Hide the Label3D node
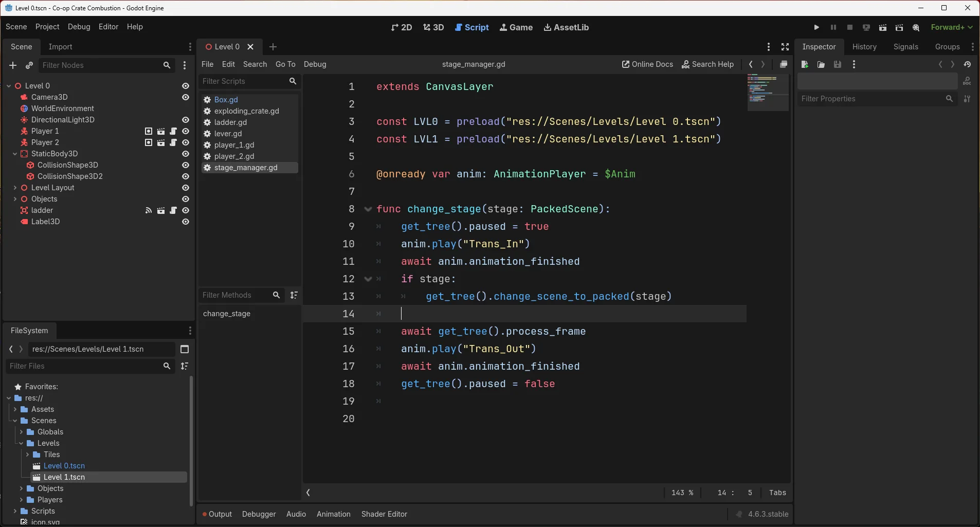Screen dimensions: 980x527 click(x=186, y=222)
